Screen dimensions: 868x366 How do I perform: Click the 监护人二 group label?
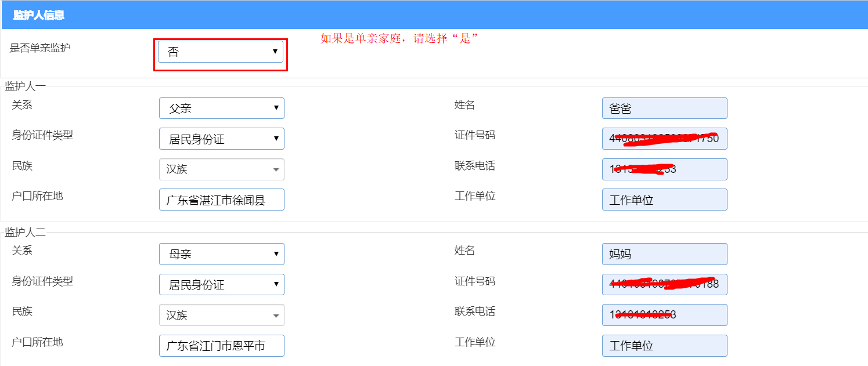25,233
